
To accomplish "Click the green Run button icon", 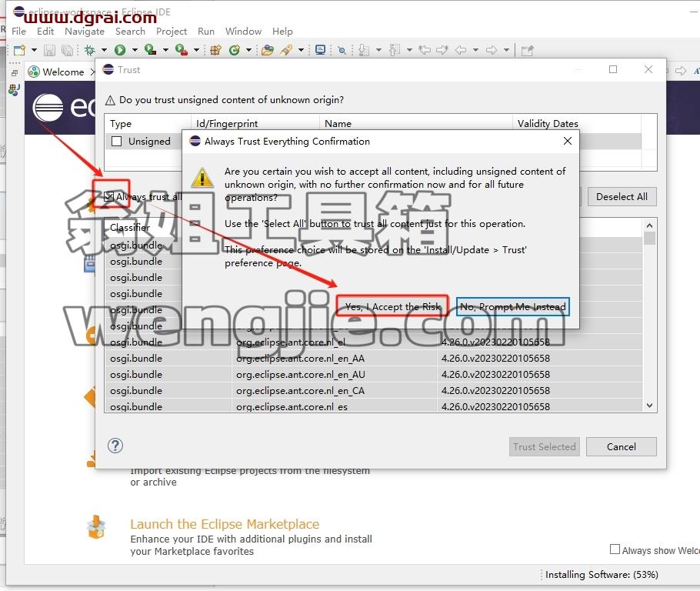I will click(120, 50).
